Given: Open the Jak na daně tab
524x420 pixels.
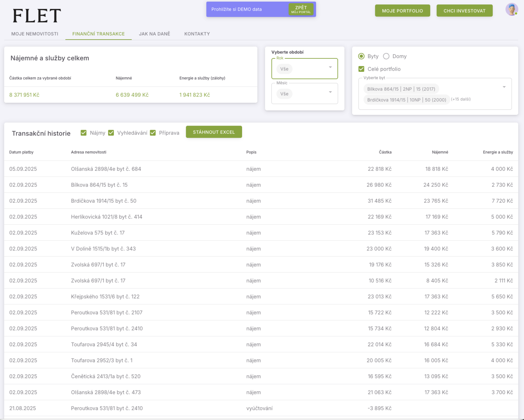Looking at the screenshot, I should tap(154, 34).
